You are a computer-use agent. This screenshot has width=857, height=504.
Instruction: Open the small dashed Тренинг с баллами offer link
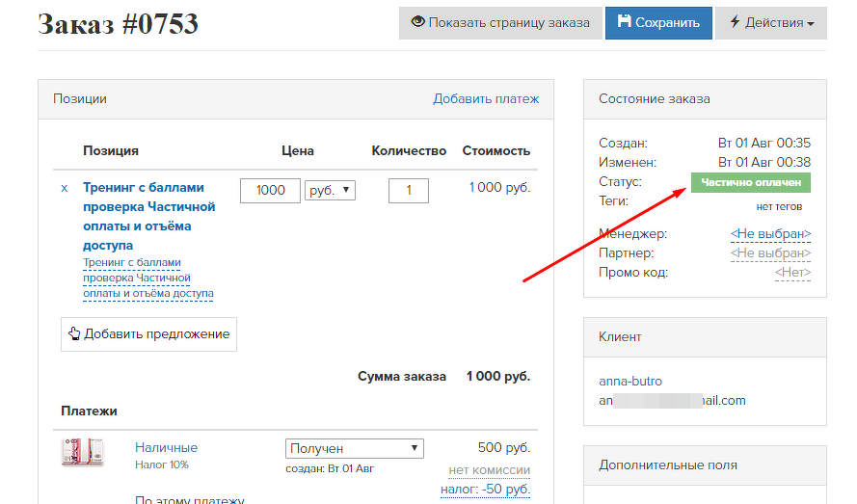pos(148,279)
